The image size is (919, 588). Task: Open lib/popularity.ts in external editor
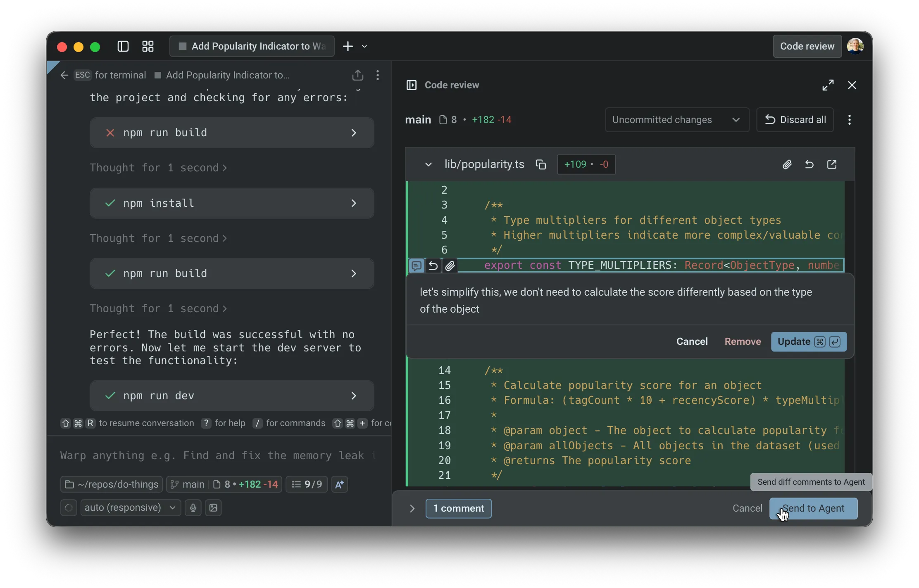[x=832, y=164]
